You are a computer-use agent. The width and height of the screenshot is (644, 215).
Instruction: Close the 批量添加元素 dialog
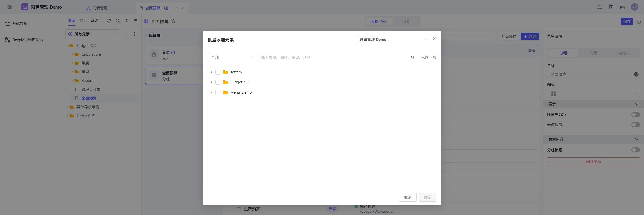pos(434,39)
